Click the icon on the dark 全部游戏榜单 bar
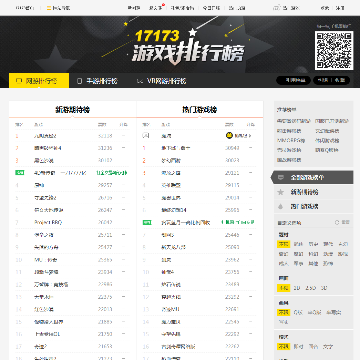 [281, 177]
